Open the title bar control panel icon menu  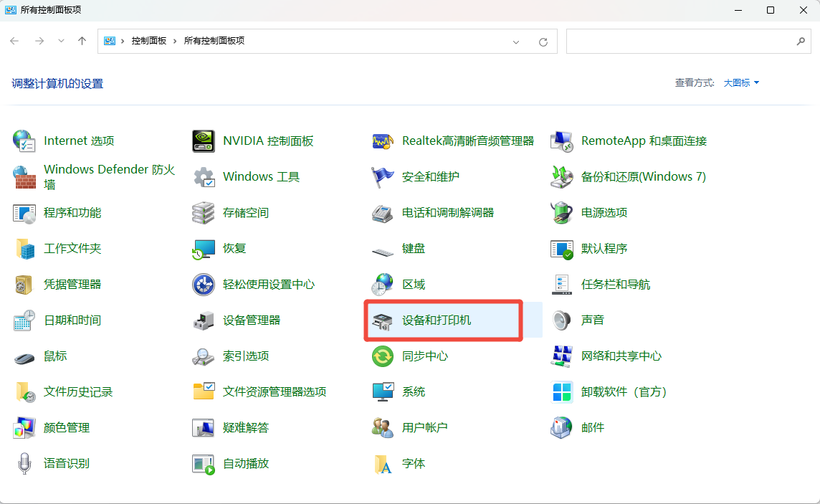tap(11, 10)
